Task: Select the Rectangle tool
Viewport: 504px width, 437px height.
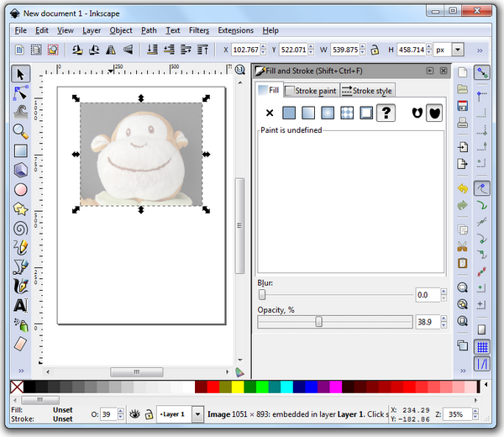Action: (20, 150)
